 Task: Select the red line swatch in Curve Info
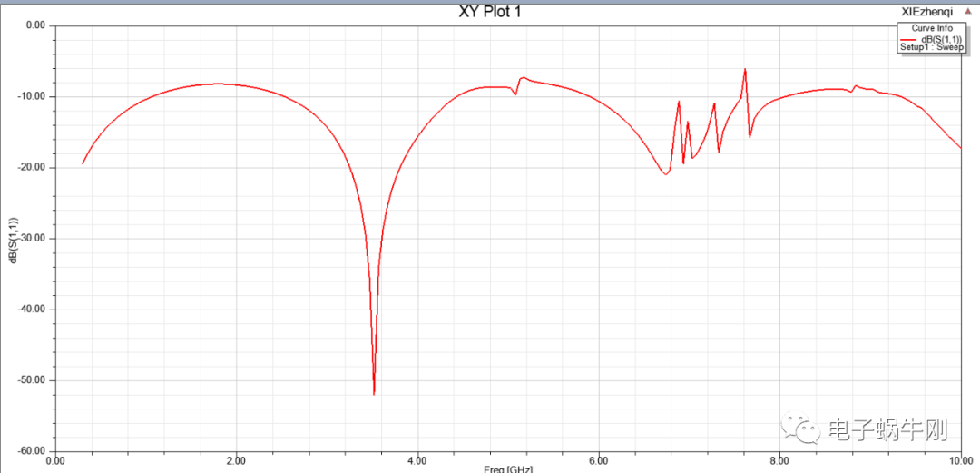[x=907, y=40]
